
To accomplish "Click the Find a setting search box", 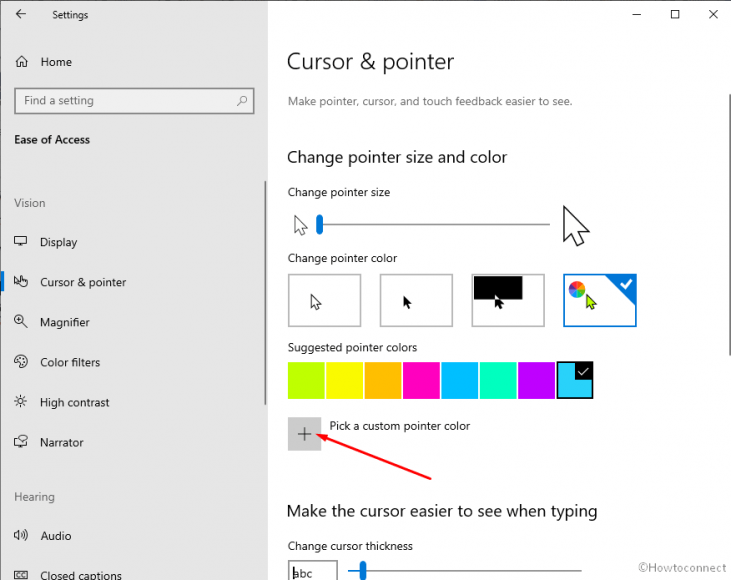I will click(x=125, y=101).
